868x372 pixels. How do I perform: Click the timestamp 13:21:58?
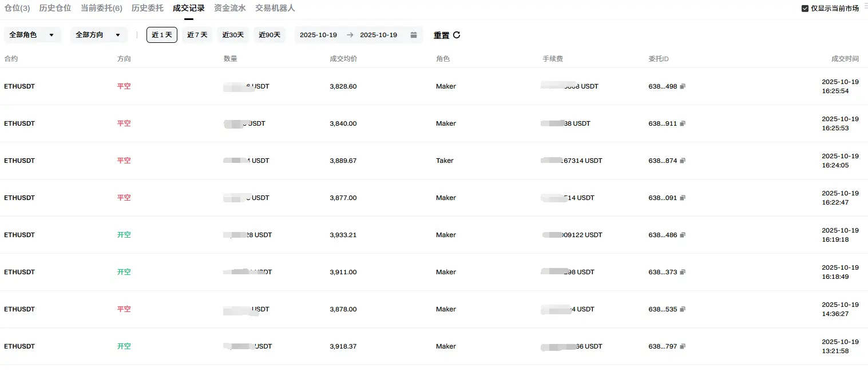coord(835,351)
